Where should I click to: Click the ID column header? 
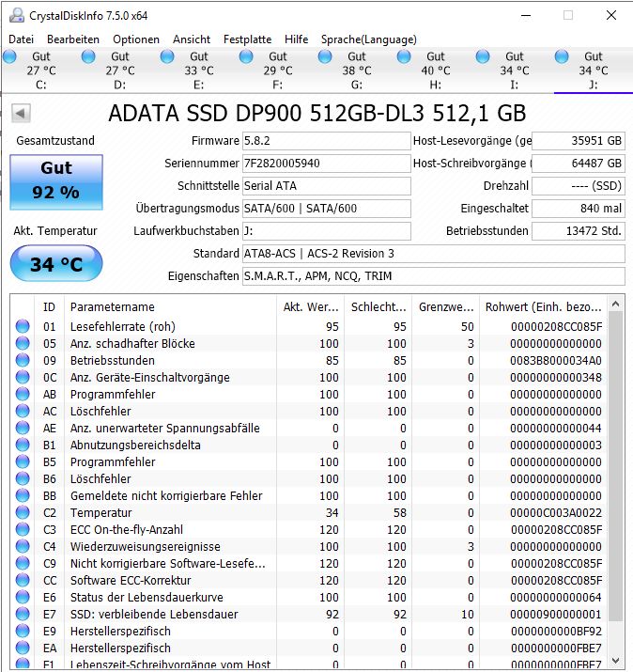(49, 306)
